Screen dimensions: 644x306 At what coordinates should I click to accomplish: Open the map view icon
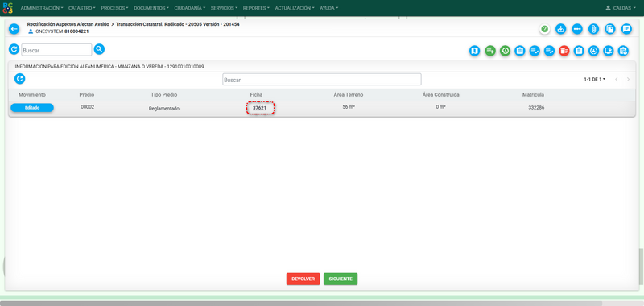474,51
